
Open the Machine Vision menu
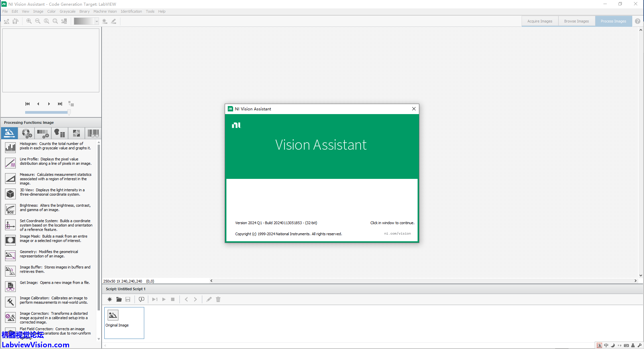pos(105,11)
